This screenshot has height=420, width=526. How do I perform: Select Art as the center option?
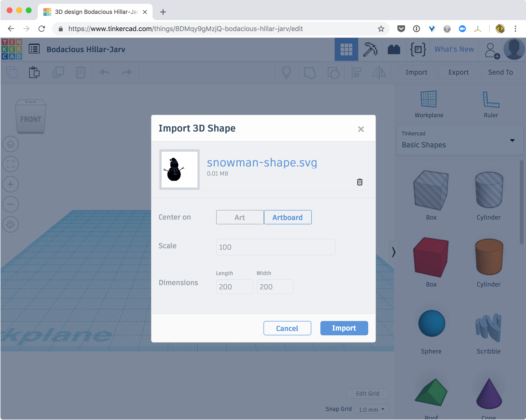[x=239, y=217]
